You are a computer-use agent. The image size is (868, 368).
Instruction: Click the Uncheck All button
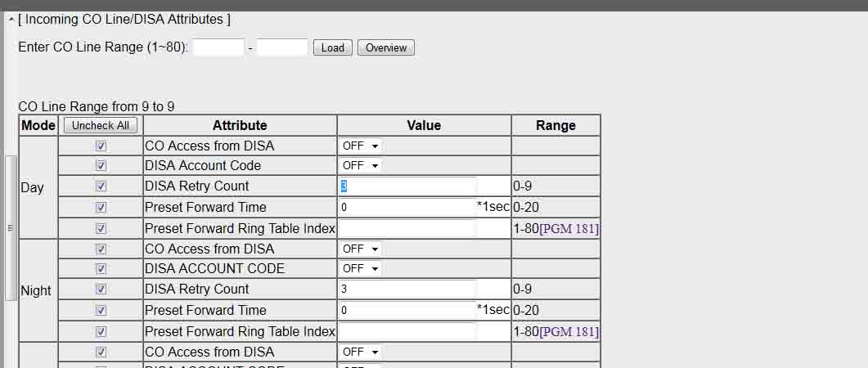point(101,125)
